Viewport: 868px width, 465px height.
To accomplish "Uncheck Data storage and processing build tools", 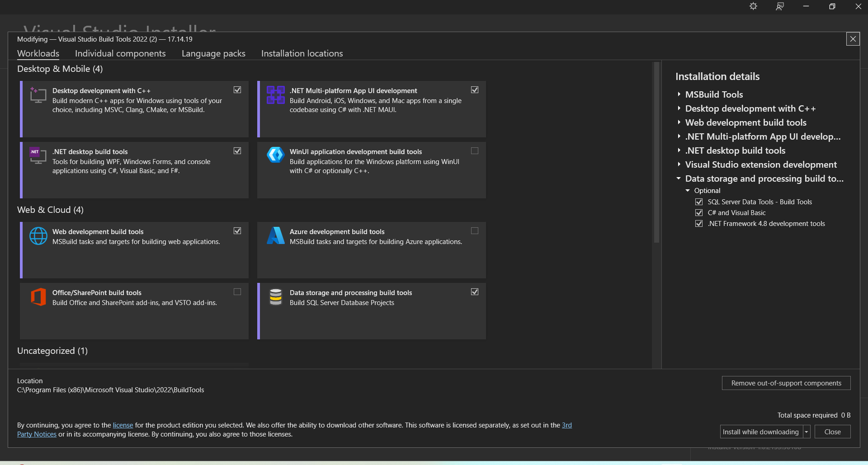I will [x=475, y=292].
